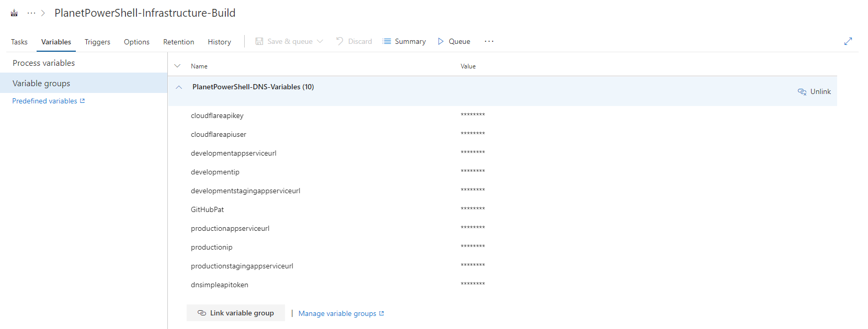Click the Unlink chain icon
This screenshot has height=329, width=868.
coord(802,92)
